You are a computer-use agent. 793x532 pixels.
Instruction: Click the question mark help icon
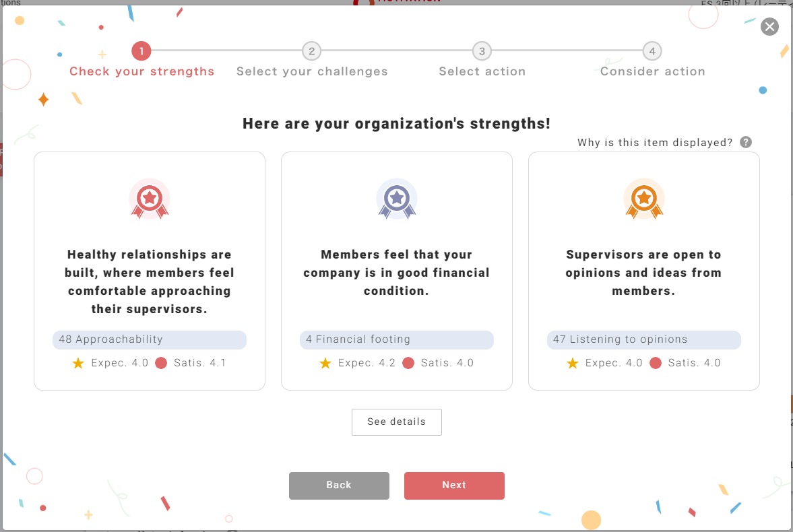(745, 142)
